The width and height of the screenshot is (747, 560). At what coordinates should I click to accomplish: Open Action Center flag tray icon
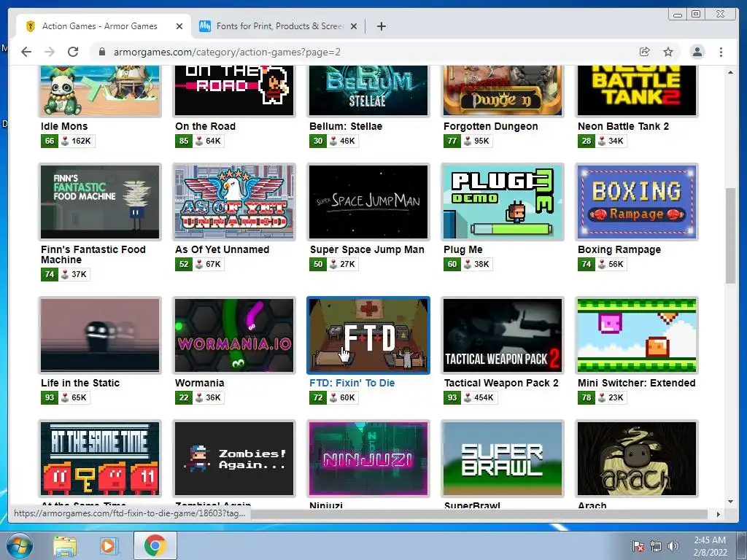[x=638, y=546]
